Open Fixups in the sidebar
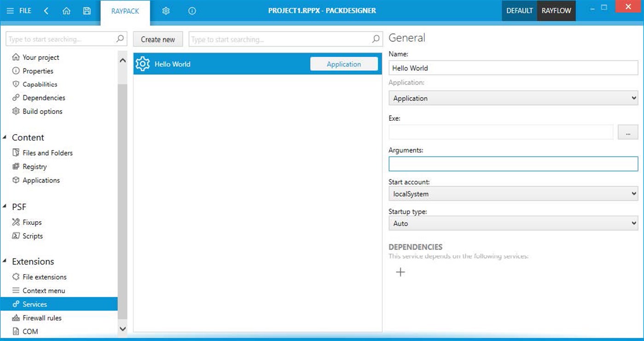Screen dimensions: 644x341 (32, 223)
